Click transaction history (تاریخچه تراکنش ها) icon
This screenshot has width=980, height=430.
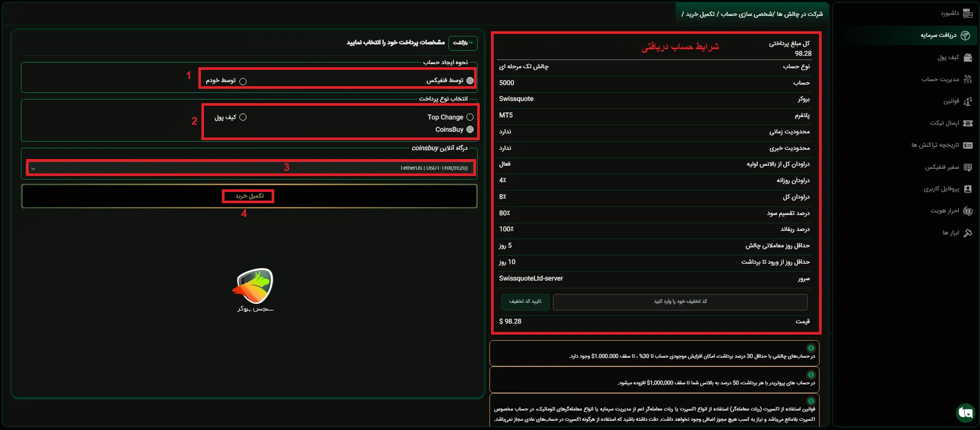(967, 145)
